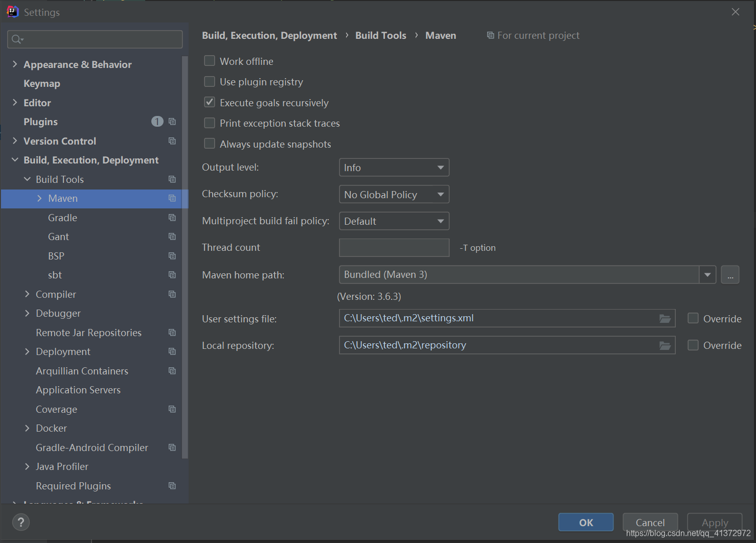This screenshot has height=543, width=756.
Task: Click the project-level icon beside Gradle
Action: (x=172, y=218)
